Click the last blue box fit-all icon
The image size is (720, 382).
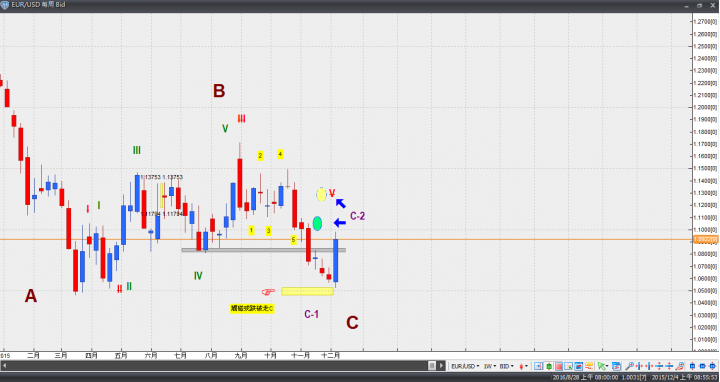click(x=713, y=366)
